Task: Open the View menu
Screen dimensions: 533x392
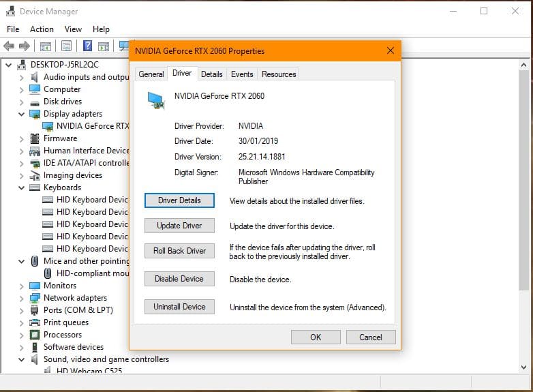Action: (x=73, y=29)
